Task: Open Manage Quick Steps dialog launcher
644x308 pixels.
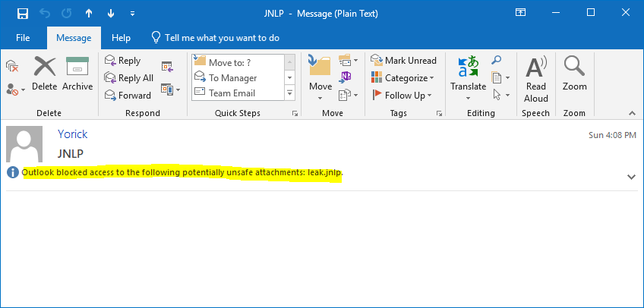Action: (295, 114)
